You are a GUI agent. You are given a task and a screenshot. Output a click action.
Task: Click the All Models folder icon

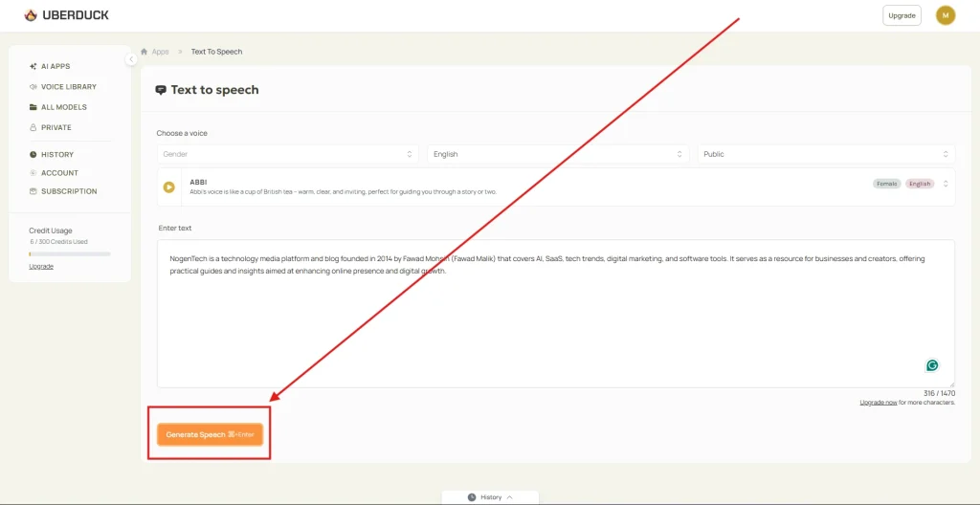(33, 107)
